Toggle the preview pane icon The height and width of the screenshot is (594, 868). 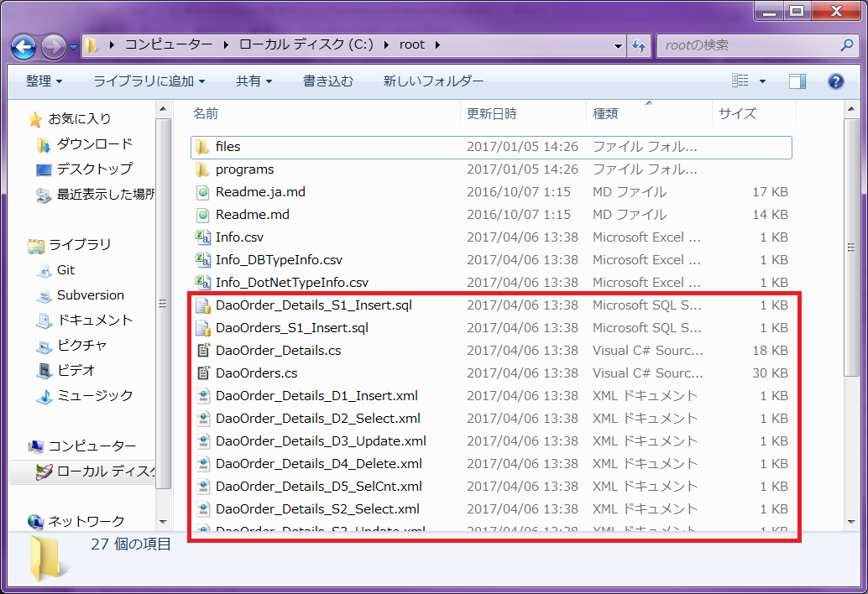click(797, 81)
